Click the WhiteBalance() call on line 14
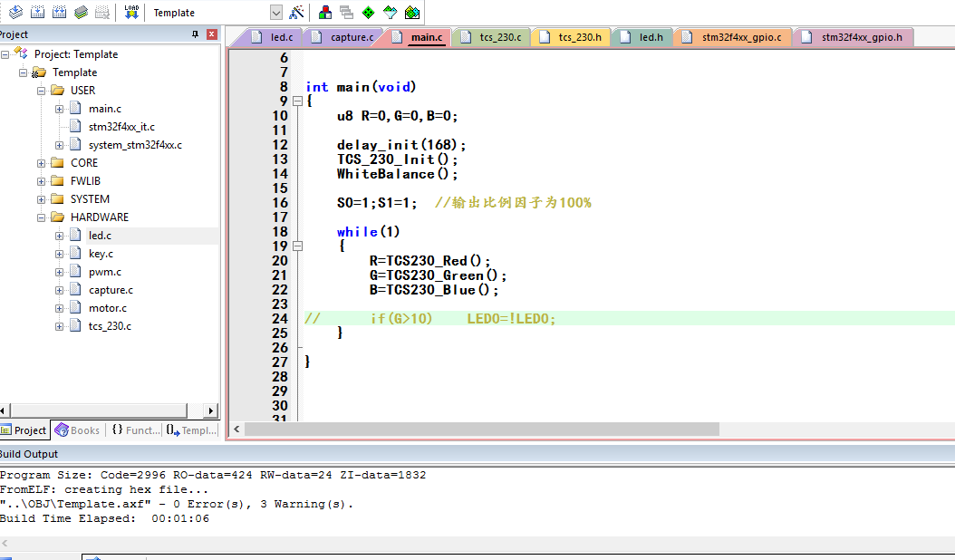 (397, 174)
